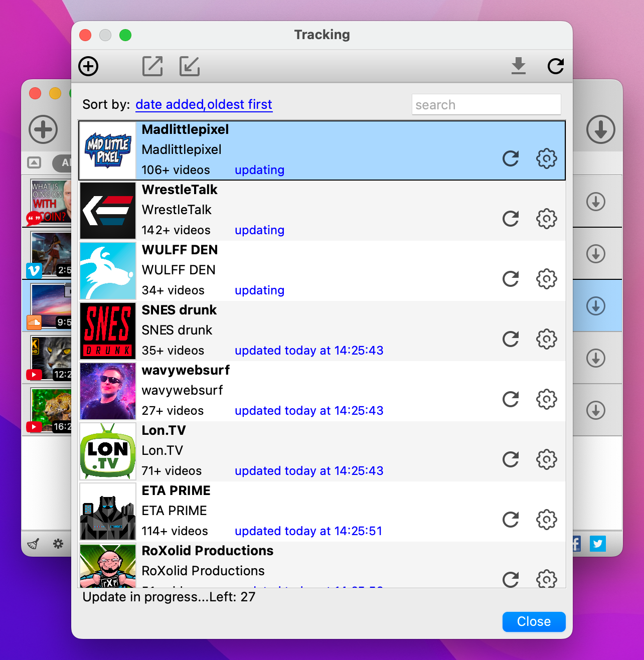Click '106+ videos' count text
644x660 pixels.
tap(176, 170)
